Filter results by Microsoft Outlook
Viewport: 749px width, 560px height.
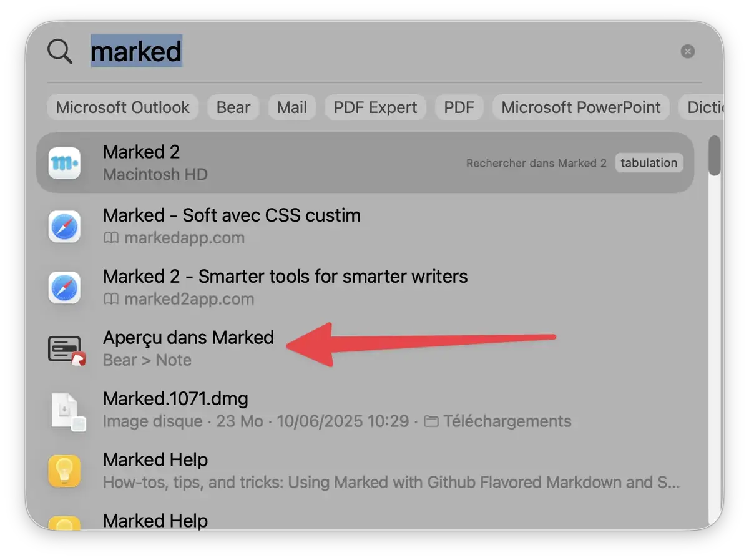pyautogui.click(x=122, y=107)
